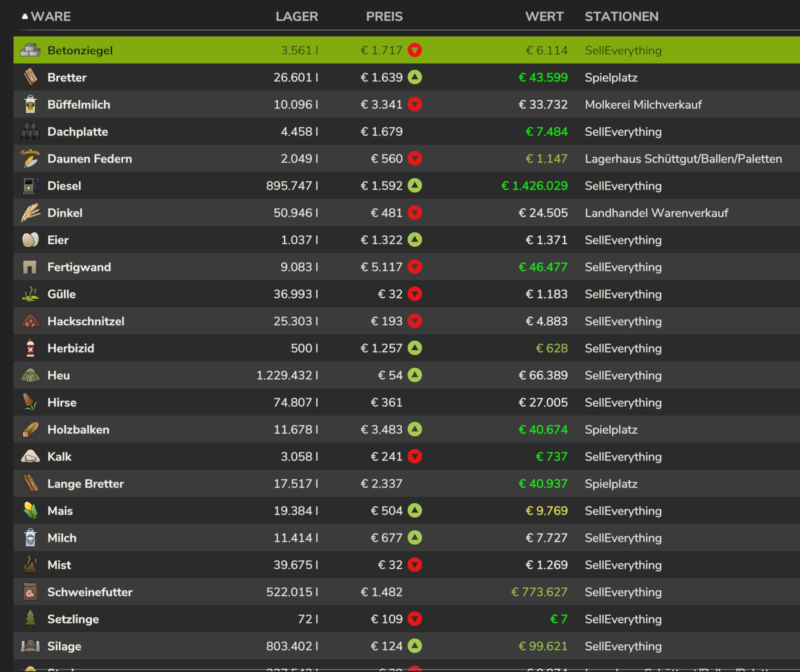Click the Diesel fuel pump icon

(x=30, y=186)
